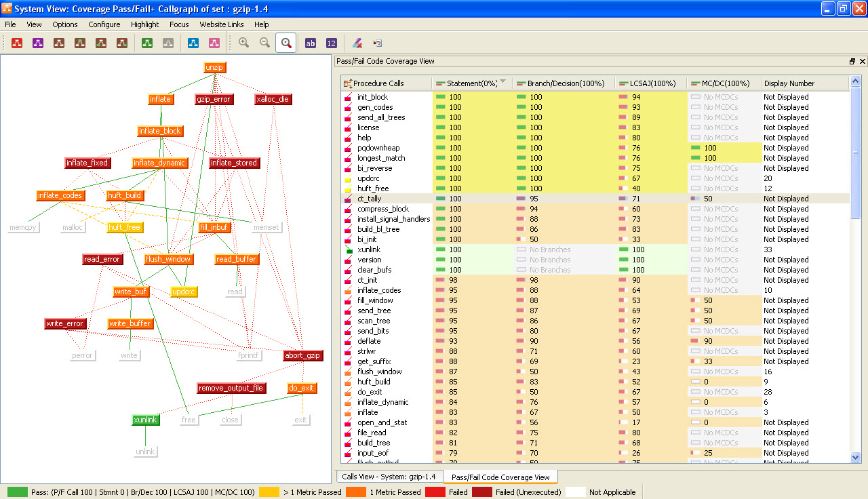Select the green callgraph toolbar icon
868x499 pixels.
(147, 43)
